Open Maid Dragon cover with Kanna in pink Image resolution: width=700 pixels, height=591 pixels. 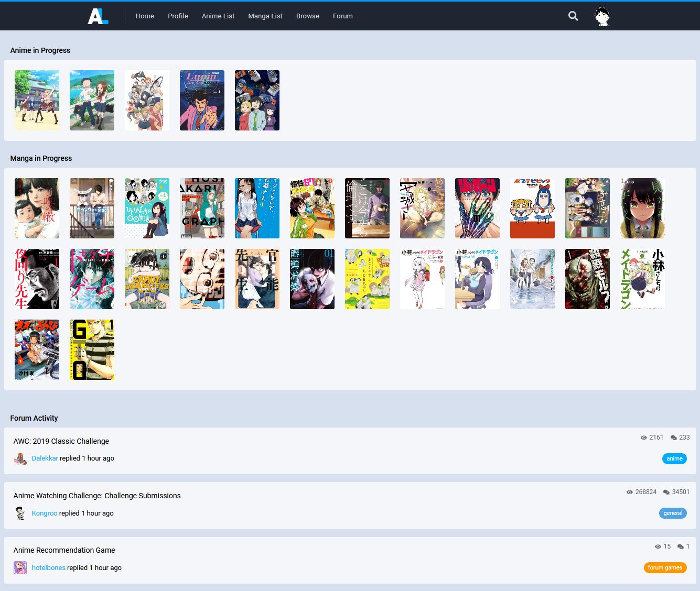[422, 279]
